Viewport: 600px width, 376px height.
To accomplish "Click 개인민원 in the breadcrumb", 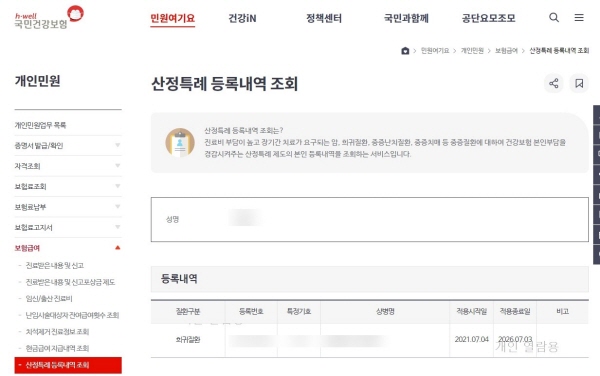I will click(472, 51).
